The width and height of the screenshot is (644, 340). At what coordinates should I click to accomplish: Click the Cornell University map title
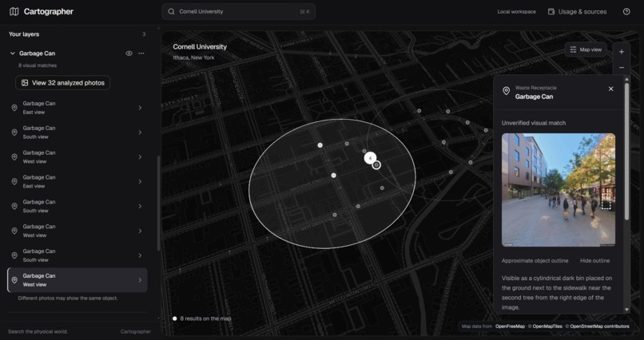[x=200, y=47]
